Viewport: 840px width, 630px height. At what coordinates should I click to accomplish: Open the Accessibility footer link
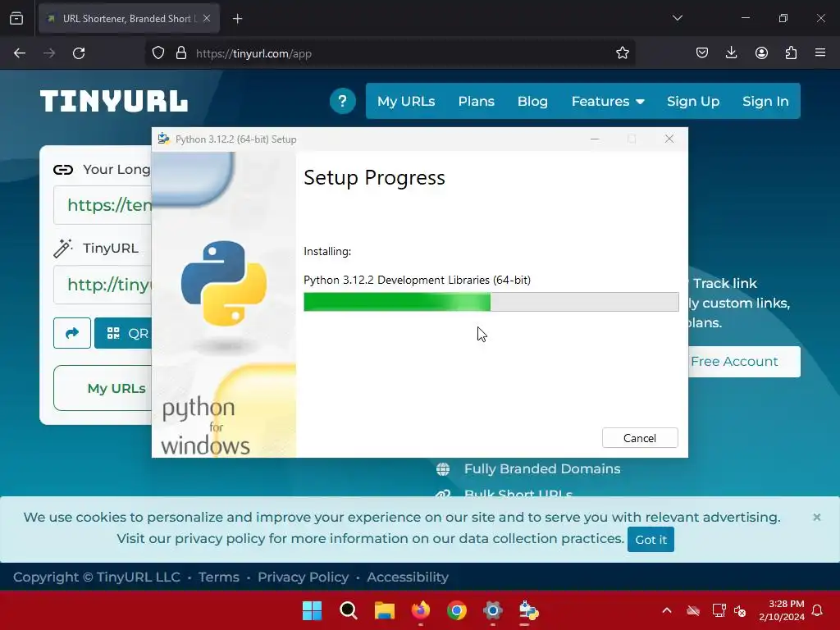[x=408, y=577]
